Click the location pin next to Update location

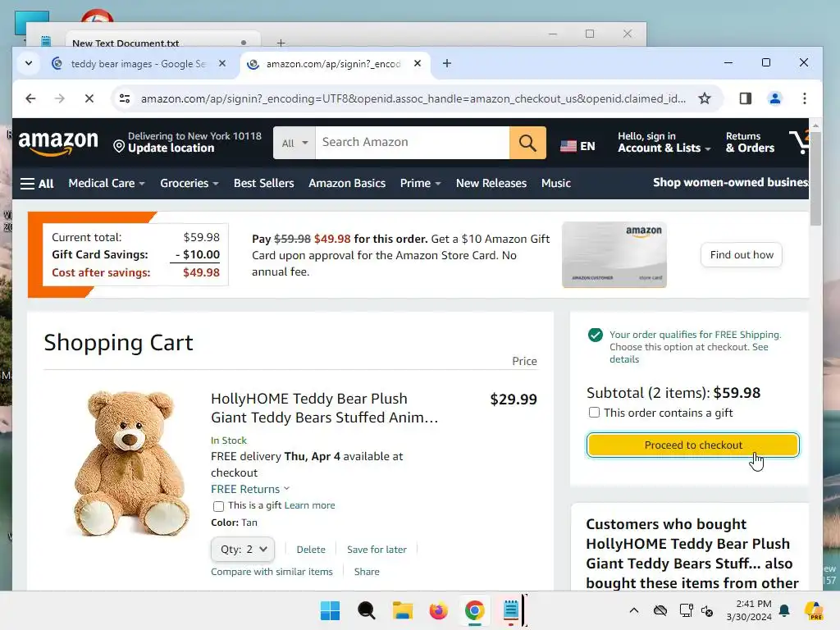119,146
